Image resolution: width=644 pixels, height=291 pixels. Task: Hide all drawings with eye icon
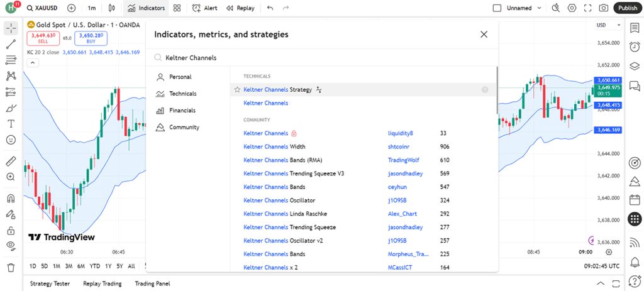point(11,246)
